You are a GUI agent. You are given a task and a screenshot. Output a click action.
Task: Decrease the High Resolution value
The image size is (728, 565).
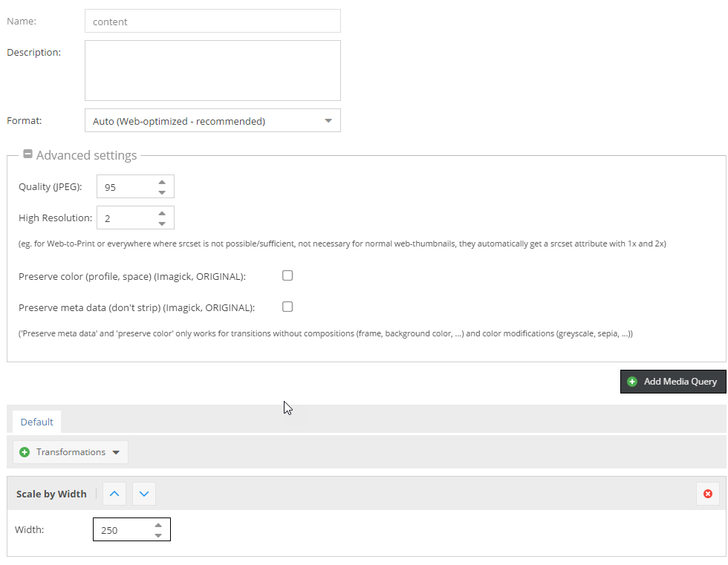tap(162, 223)
